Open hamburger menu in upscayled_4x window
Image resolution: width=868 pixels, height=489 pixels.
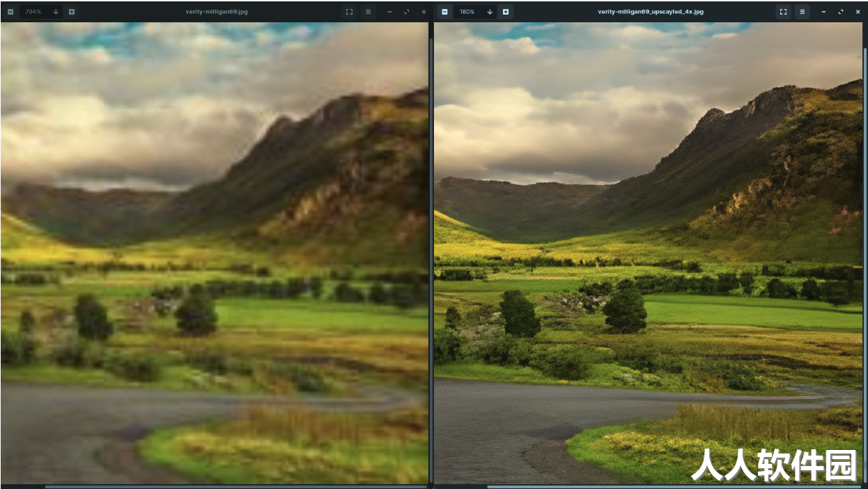tap(803, 12)
